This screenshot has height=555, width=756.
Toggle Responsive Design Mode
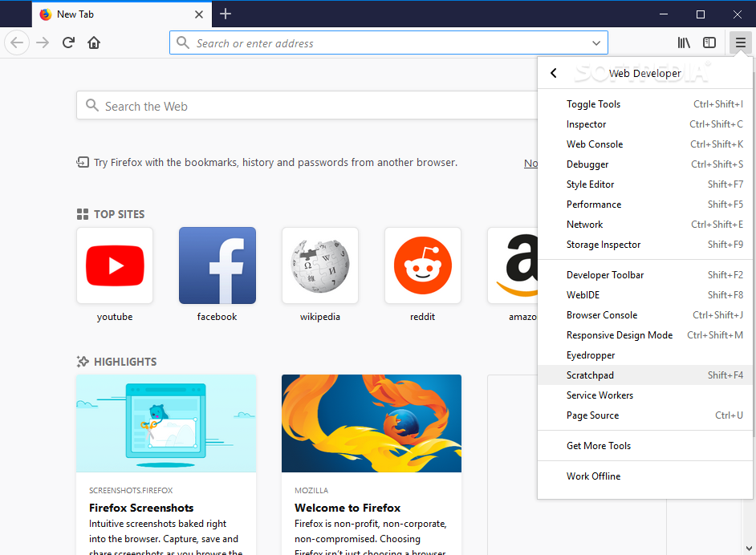(x=620, y=335)
